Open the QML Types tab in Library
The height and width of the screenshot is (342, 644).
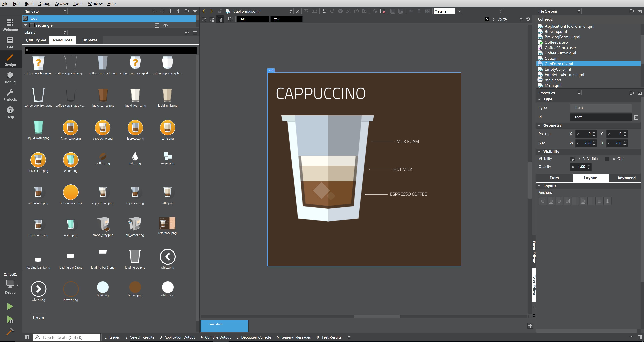[35, 40]
